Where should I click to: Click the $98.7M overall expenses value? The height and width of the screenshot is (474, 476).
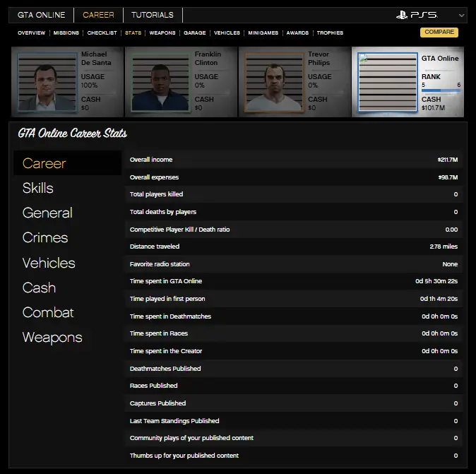click(448, 177)
